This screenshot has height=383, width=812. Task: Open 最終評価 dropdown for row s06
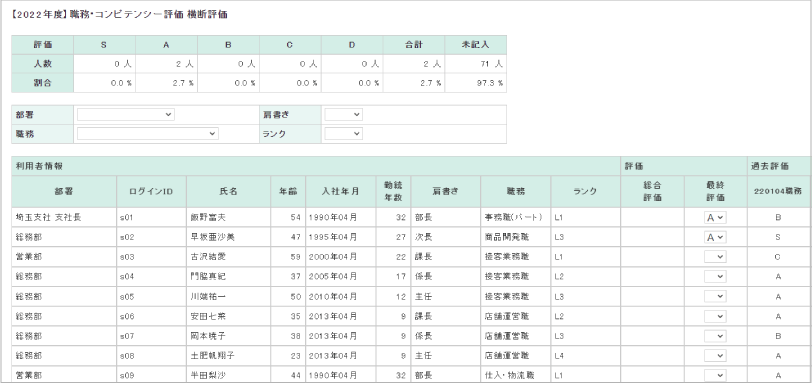pyautogui.click(x=715, y=316)
